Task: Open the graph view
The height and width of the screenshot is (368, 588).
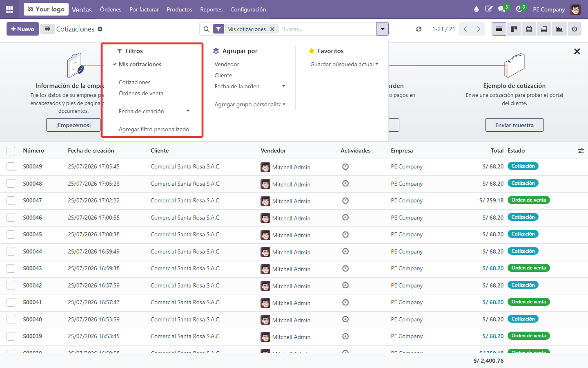Action: coord(559,29)
